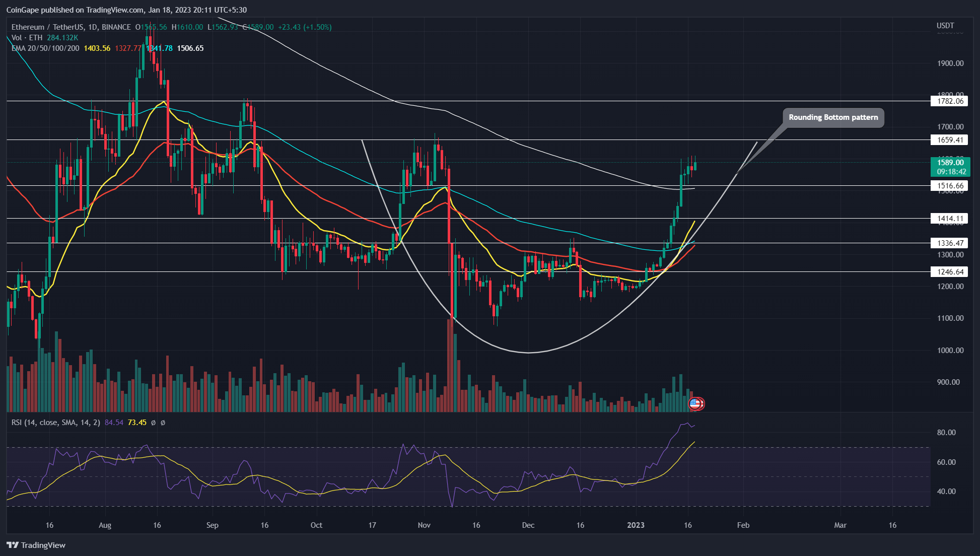
Task: Select the Ethereum / TetherUS symbol title
Action: click(x=71, y=27)
